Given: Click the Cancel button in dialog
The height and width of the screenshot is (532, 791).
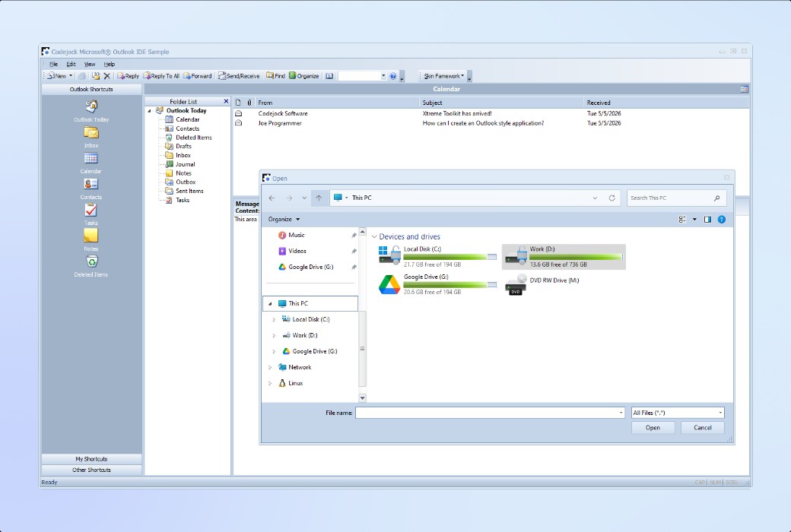Looking at the screenshot, I should click(x=702, y=428).
